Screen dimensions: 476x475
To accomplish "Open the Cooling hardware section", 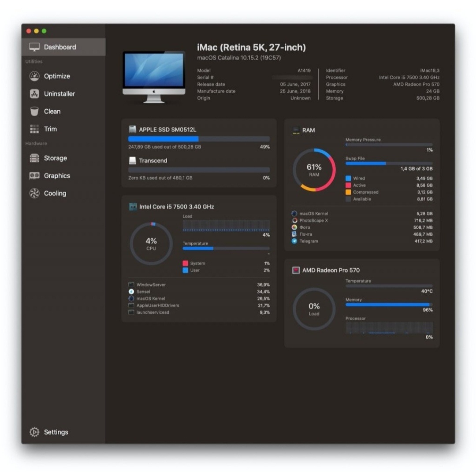I will (63, 193).
